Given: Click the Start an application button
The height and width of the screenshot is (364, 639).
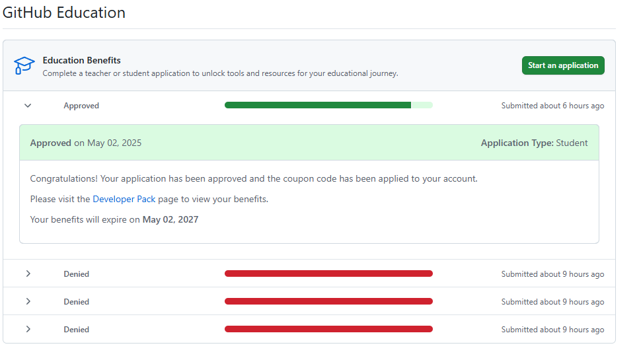Looking at the screenshot, I should (x=563, y=65).
